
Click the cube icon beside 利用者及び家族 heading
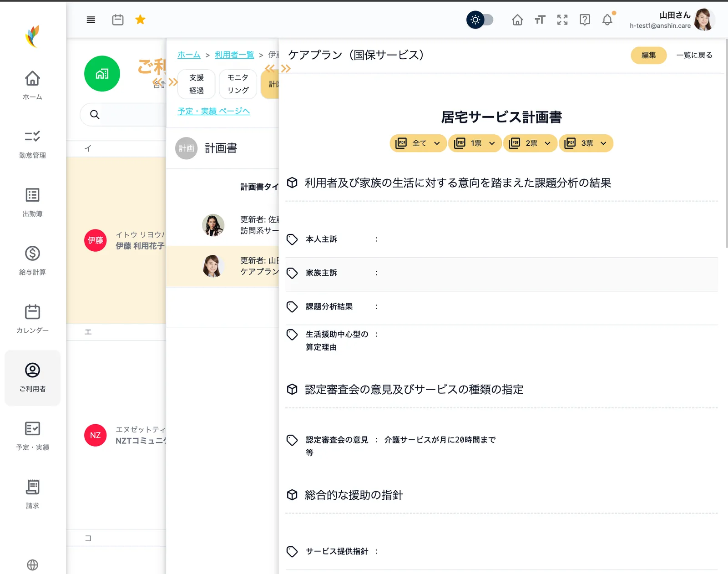pos(292,183)
